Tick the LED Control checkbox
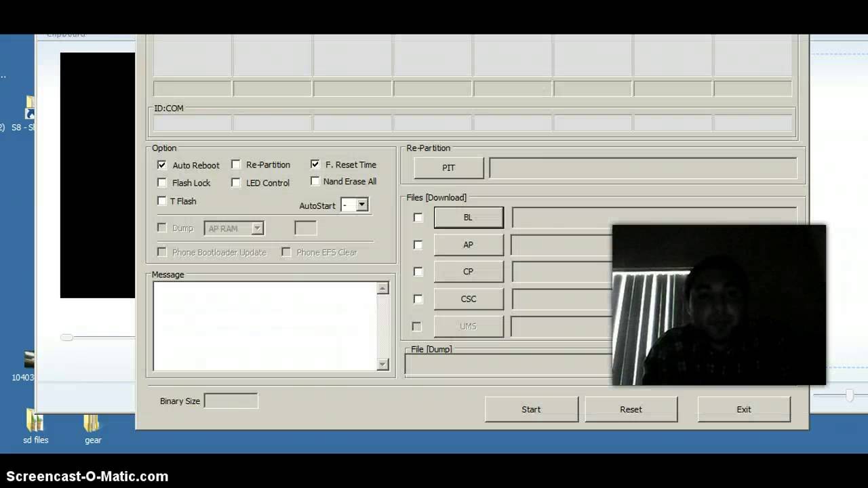 [235, 182]
